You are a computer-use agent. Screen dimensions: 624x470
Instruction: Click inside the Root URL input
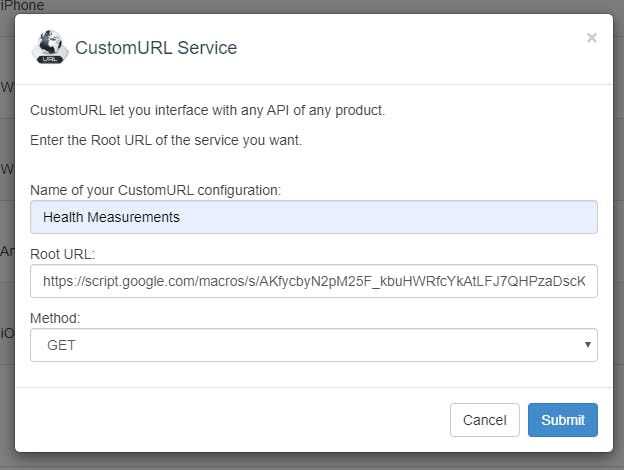click(x=313, y=282)
